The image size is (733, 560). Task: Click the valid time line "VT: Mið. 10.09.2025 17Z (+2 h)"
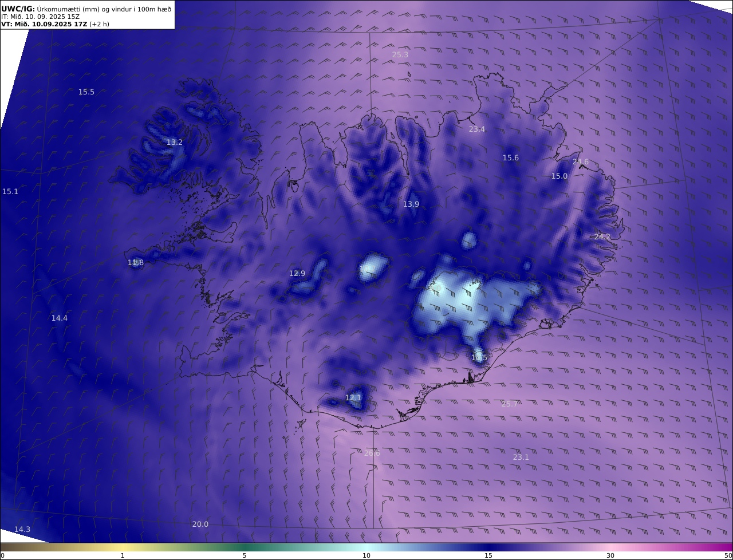[x=56, y=25]
